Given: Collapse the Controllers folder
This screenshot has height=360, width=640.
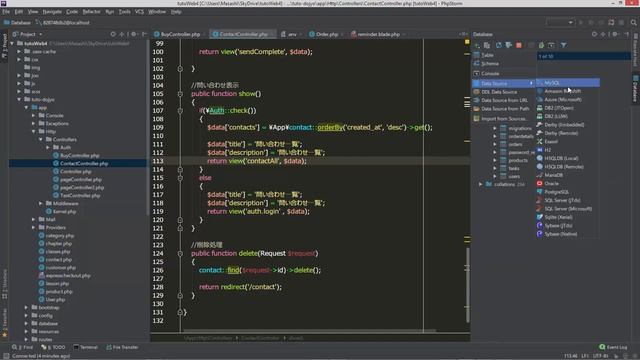Looking at the screenshot, I should (41, 140).
